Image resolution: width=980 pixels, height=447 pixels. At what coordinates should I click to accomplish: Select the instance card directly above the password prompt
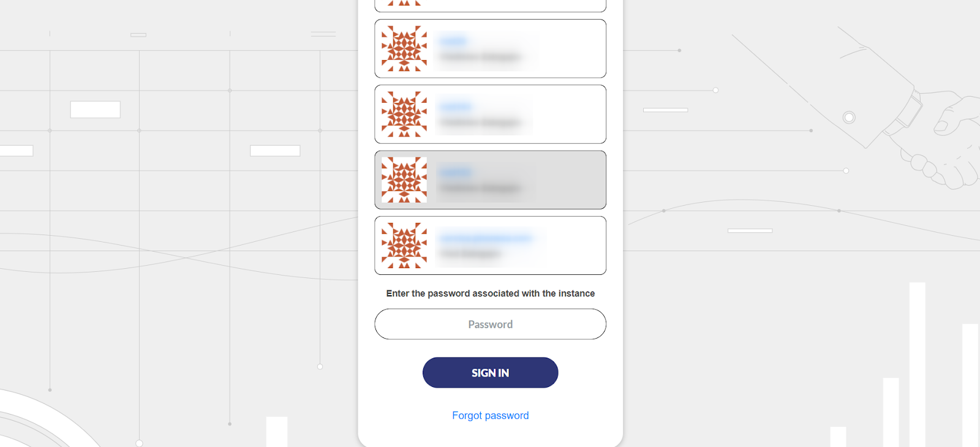491,246
